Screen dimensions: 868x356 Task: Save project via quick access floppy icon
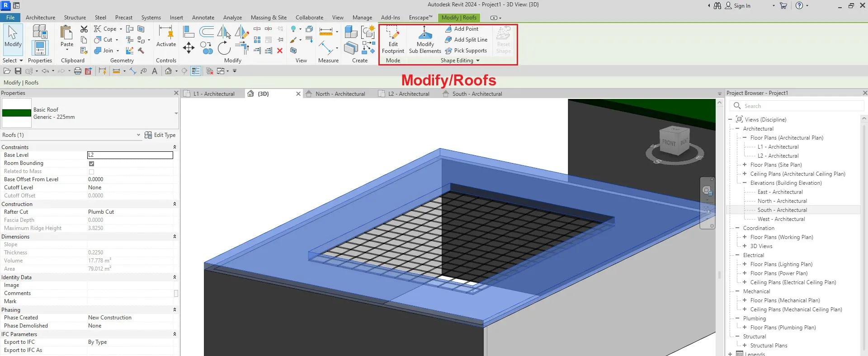click(18, 71)
